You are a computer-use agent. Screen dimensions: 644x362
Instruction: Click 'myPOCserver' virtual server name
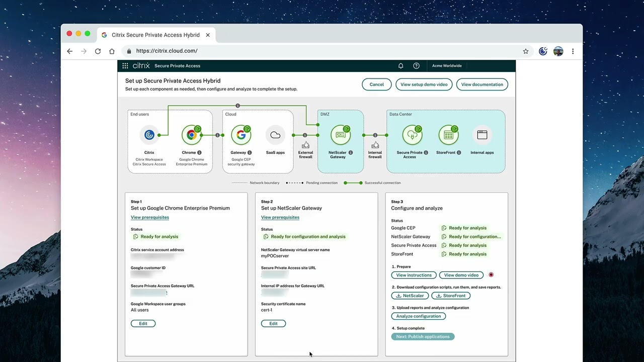coord(275,256)
